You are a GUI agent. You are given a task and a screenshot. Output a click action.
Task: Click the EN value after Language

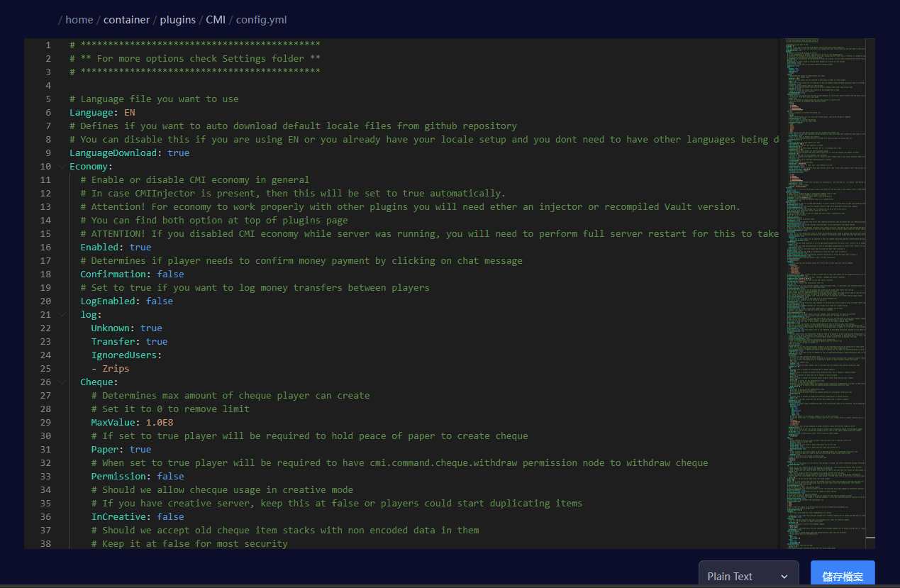129,113
